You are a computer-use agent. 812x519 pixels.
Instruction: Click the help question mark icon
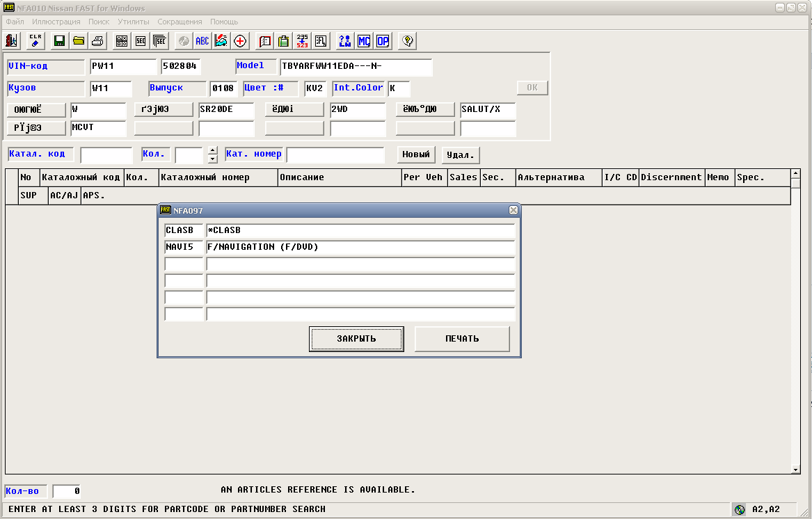(x=408, y=41)
